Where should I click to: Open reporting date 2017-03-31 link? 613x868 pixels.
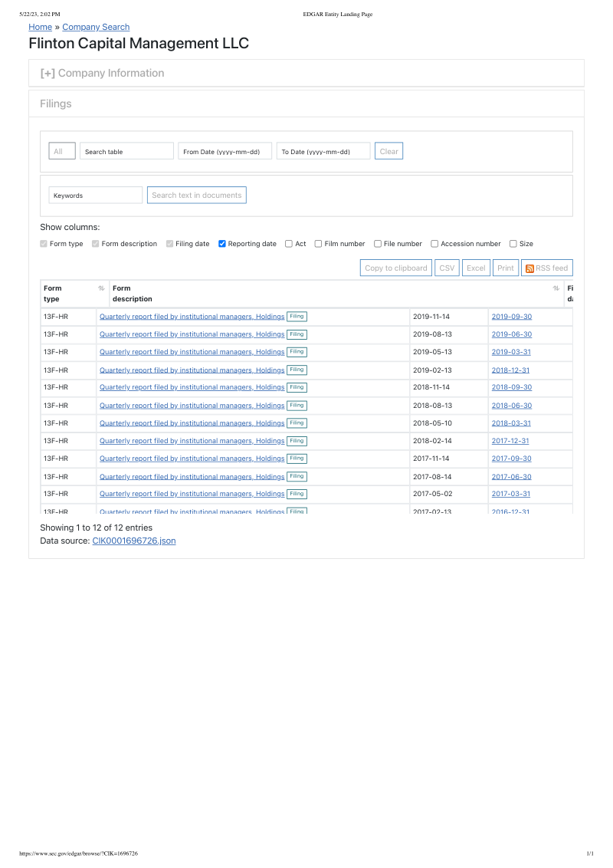511,495
